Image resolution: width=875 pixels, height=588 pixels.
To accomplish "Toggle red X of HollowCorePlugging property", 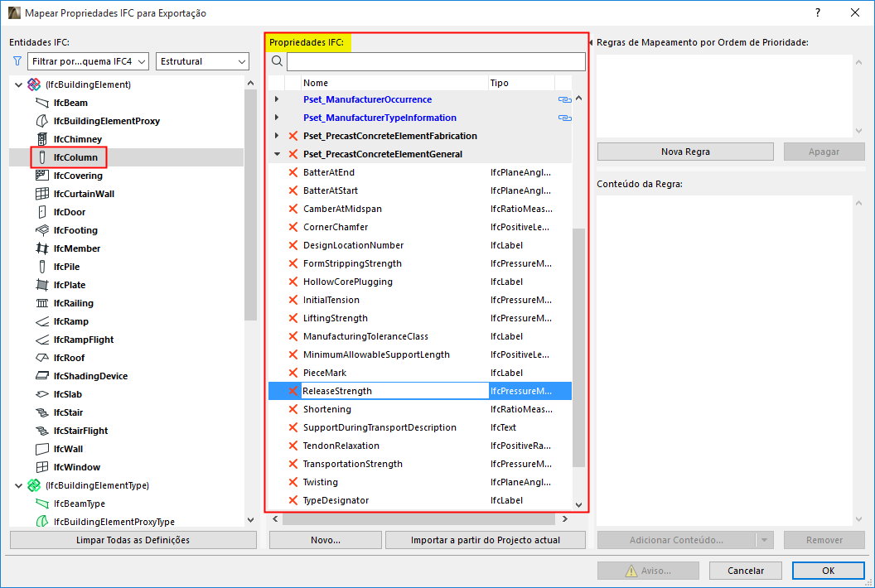I will click(x=293, y=282).
